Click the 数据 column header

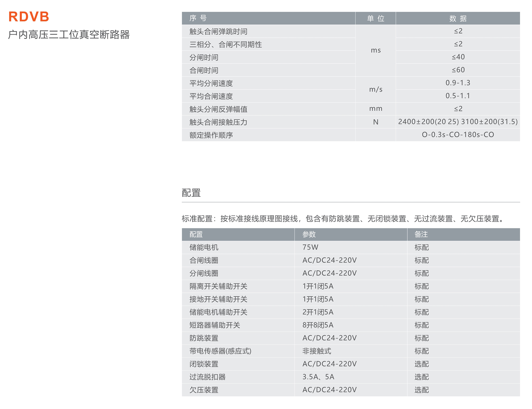(x=458, y=18)
